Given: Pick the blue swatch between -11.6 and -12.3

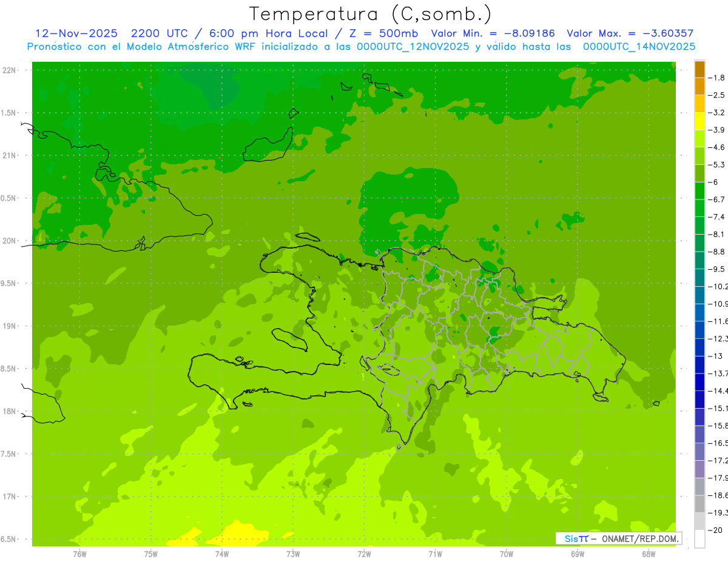Looking at the screenshot, I should pos(699,330).
